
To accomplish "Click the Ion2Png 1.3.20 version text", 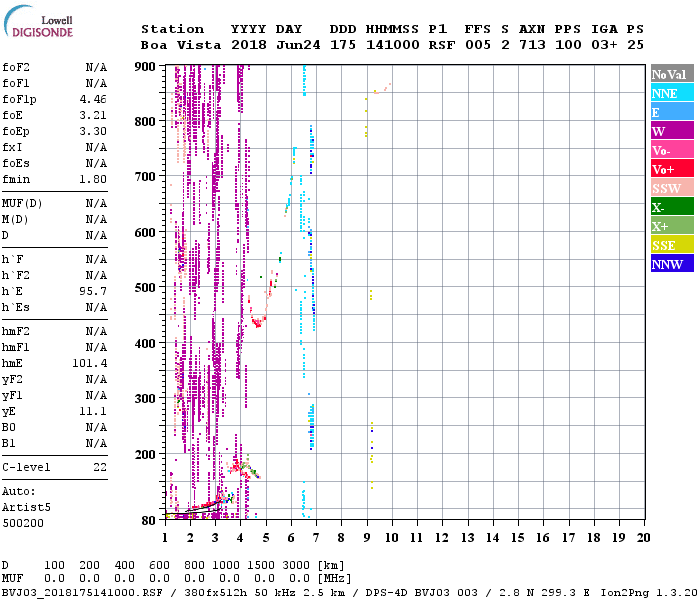I will (649, 593).
